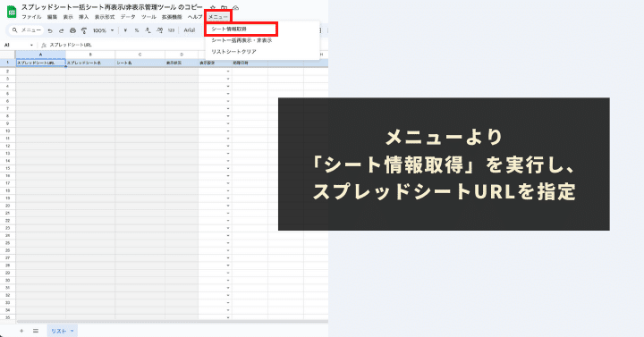This screenshot has height=337, width=644.
Task: Open the リスト tab dropdown arrow
Action: pos(72,331)
